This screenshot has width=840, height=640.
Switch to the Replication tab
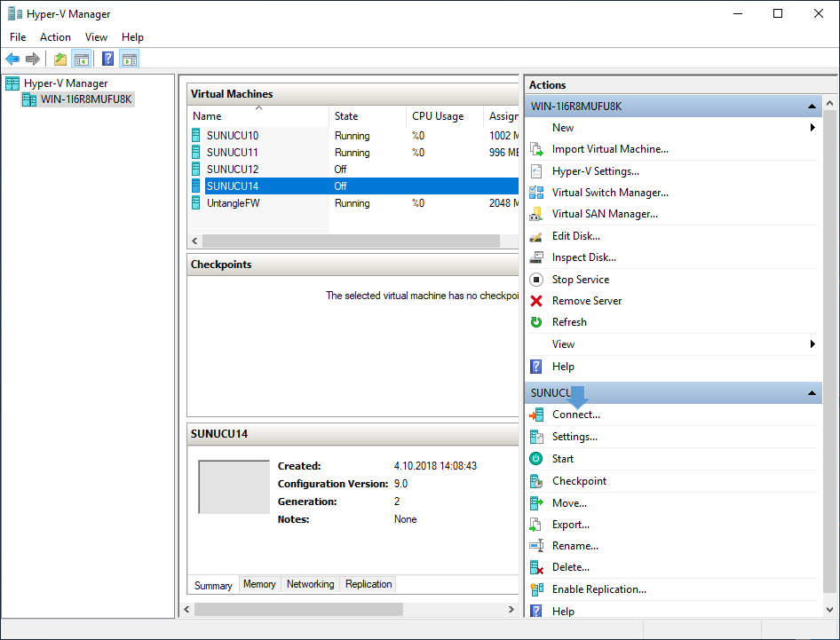(x=368, y=584)
